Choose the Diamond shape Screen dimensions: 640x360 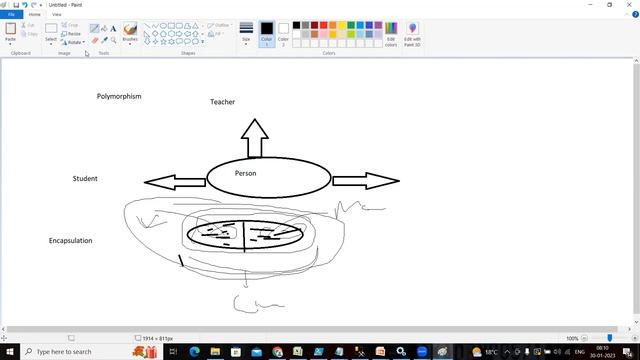tap(155, 33)
